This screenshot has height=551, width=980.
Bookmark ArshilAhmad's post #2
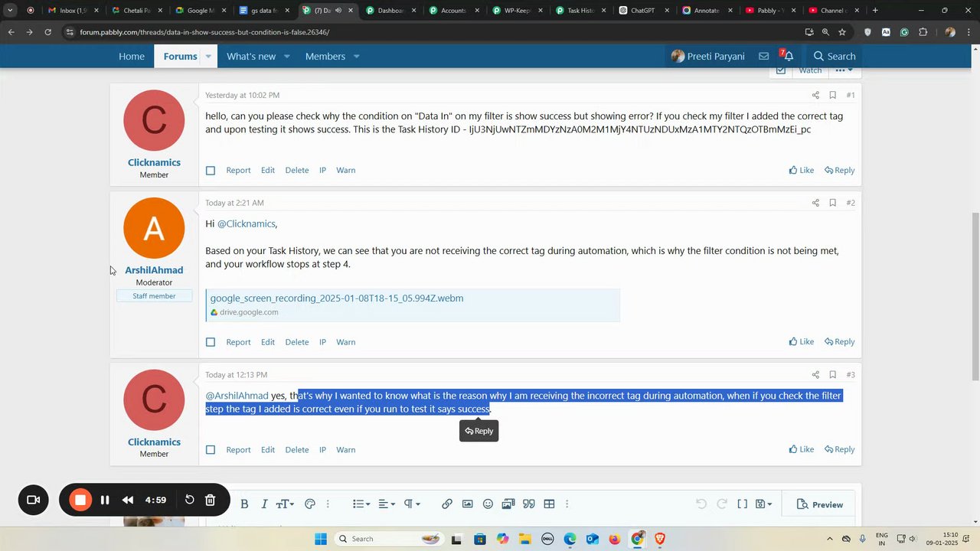tap(832, 203)
